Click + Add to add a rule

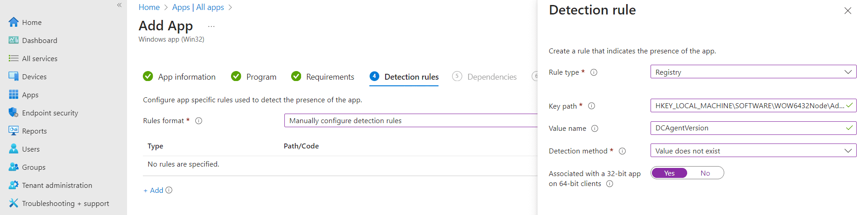[153, 191]
